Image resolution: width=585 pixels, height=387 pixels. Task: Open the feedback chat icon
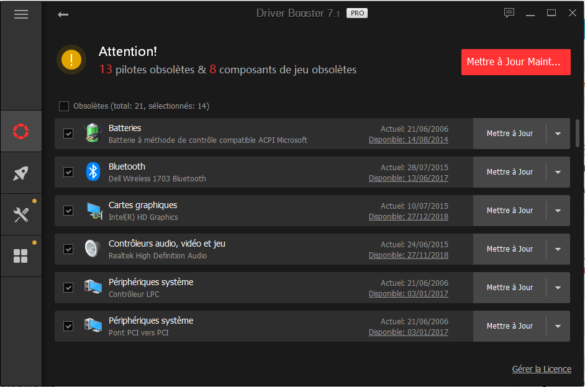point(509,13)
